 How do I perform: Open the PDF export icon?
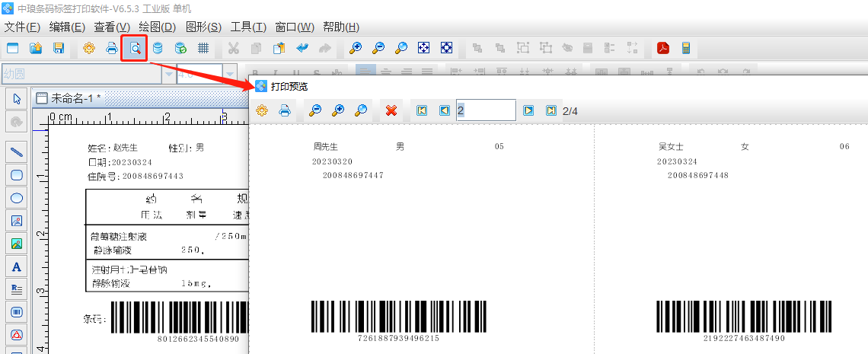[x=663, y=48]
